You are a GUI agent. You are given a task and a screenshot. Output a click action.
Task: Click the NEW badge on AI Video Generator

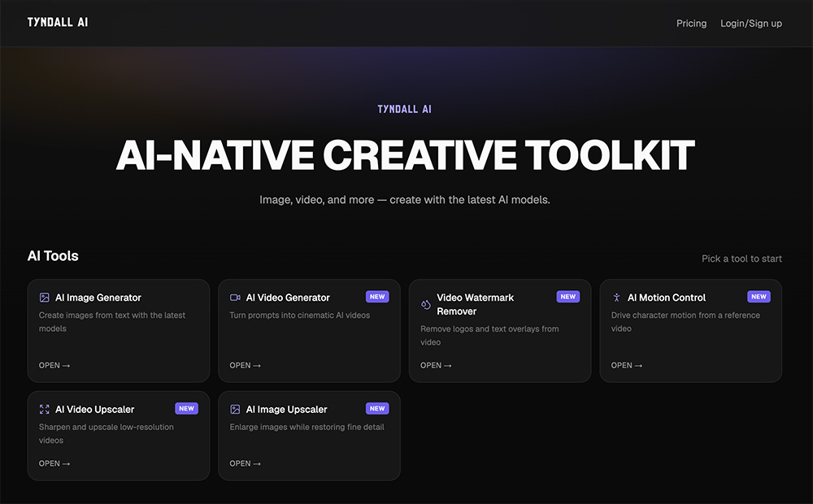(377, 297)
